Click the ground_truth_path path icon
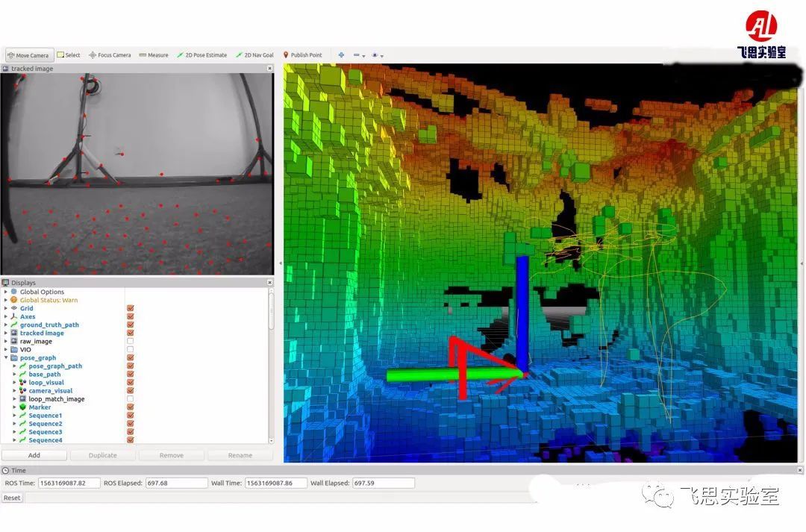The image size is (806, 532). pyautogui.click(x=14, y=325)
